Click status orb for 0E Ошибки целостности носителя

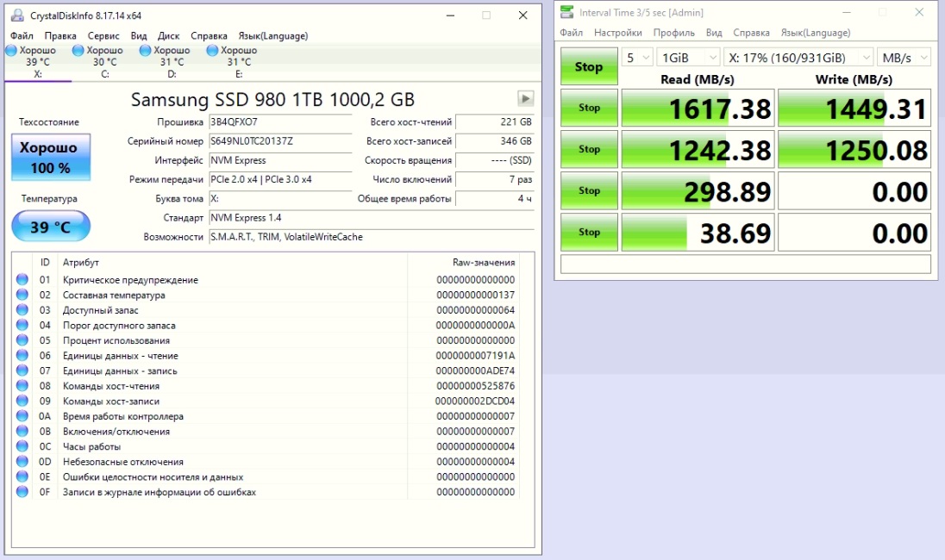[22, 476]
